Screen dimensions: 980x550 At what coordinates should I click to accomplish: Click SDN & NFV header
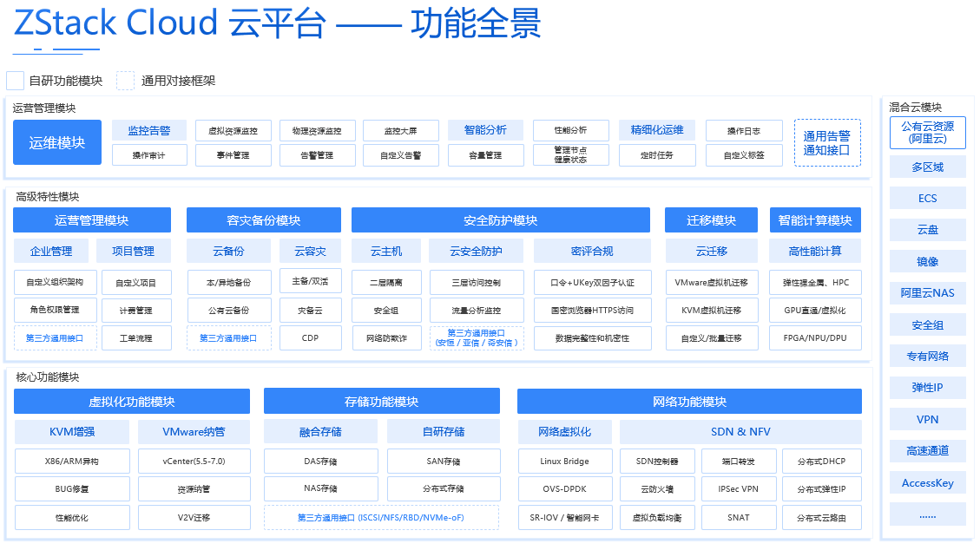[x=739, y=431]
